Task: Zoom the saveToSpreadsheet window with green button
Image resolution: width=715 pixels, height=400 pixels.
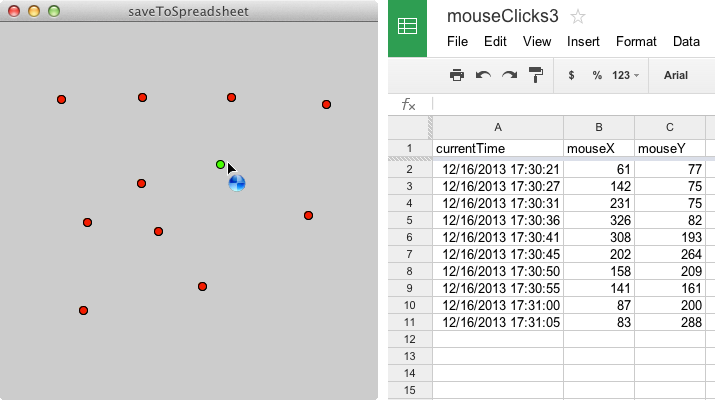Action: pos(54,11)
